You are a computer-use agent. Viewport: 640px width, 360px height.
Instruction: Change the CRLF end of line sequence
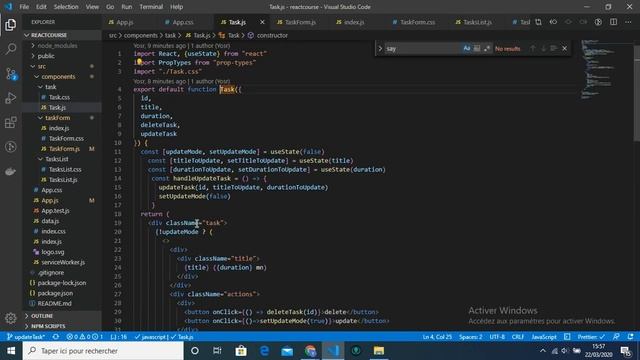click(x=518, y=337)
